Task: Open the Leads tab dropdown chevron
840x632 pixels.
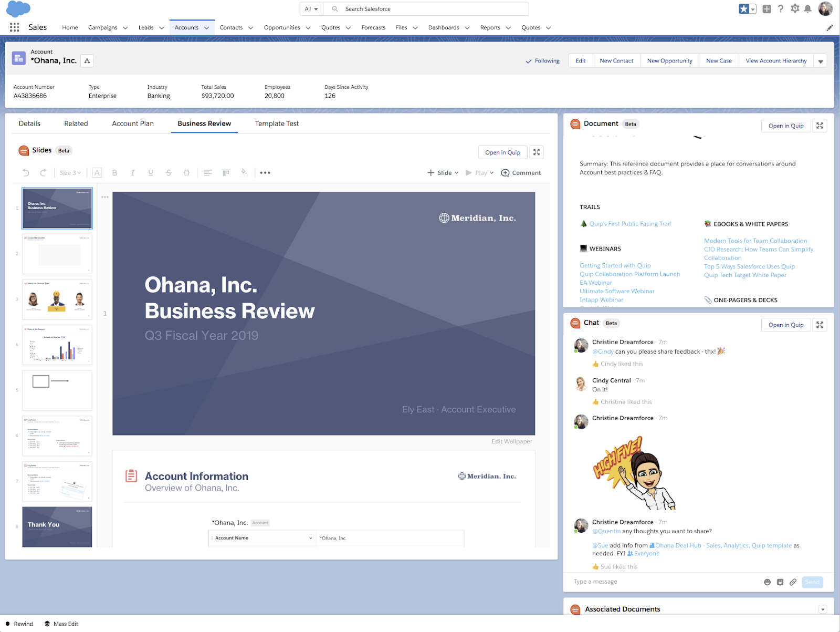Action: point(162,28)
